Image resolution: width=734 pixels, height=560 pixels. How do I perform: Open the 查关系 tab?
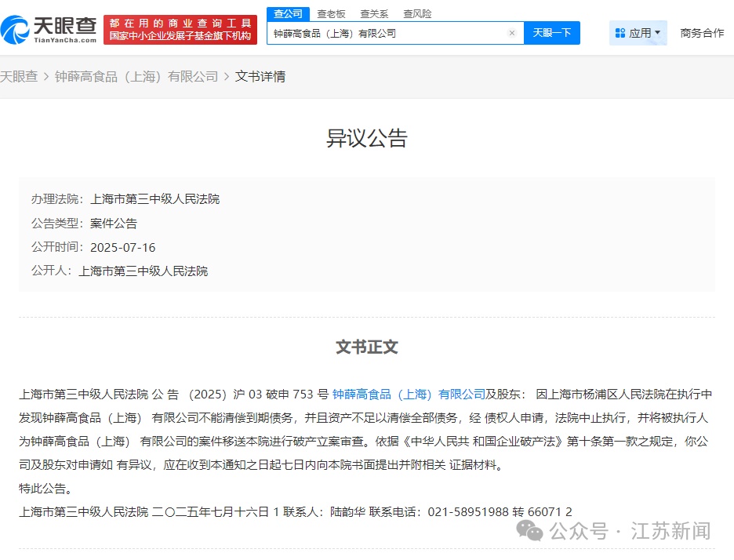click(374, 13)
